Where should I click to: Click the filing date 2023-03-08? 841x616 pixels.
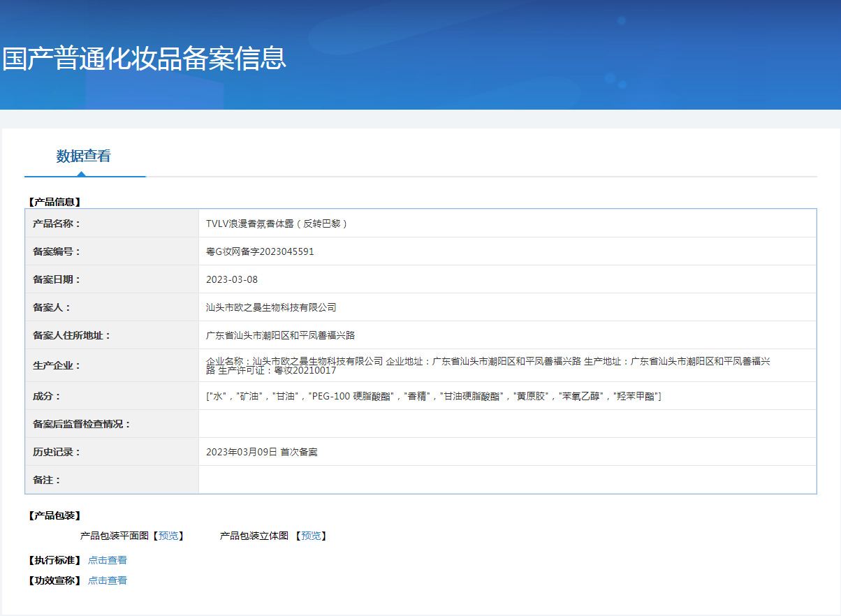pos(232,279)
